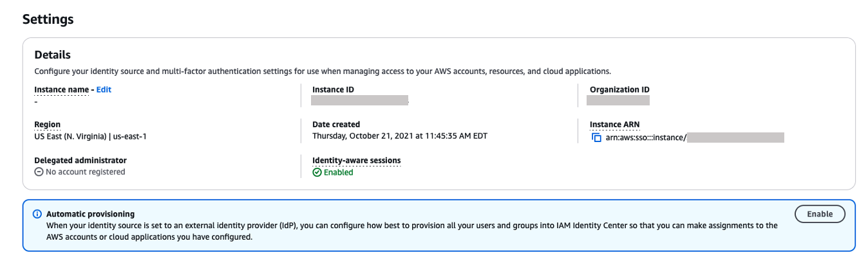Click the No account registered minus icon
Screen dimensions: 868x259
pyautogui.click(x=39, y=172)
